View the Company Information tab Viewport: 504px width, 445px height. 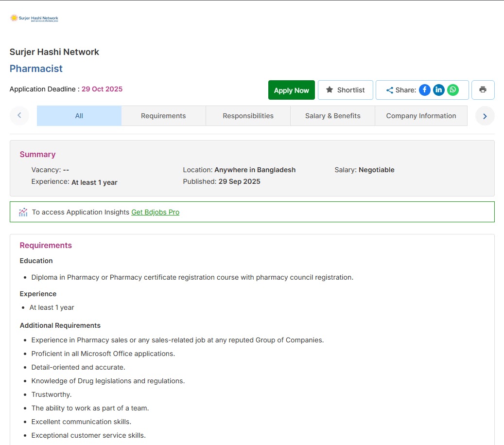421,116
